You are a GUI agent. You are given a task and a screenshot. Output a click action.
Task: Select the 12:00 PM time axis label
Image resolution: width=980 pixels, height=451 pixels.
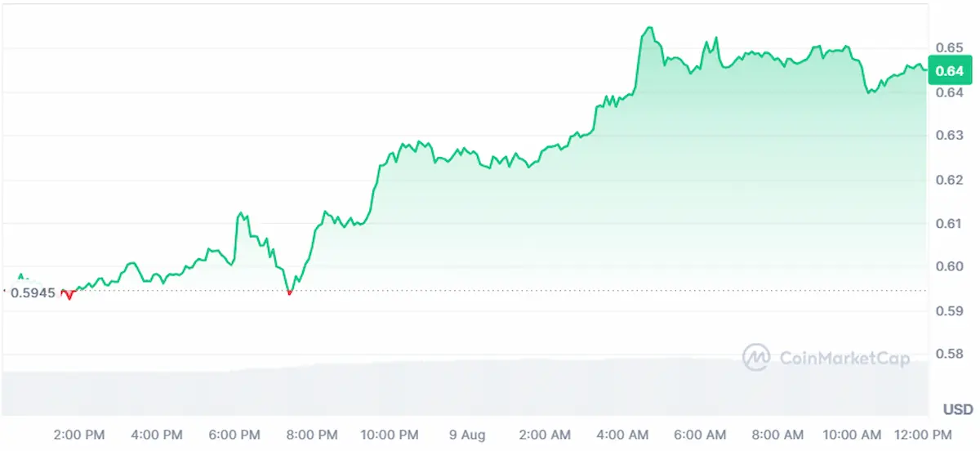pos(921,434)
